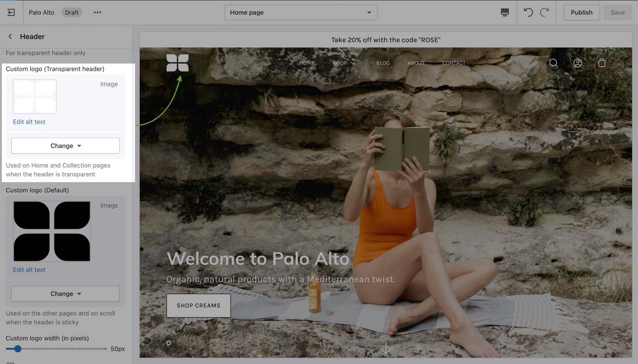638x364 pixels.
Task: Go back using the Header back arrow
Action: click(10, 37)
